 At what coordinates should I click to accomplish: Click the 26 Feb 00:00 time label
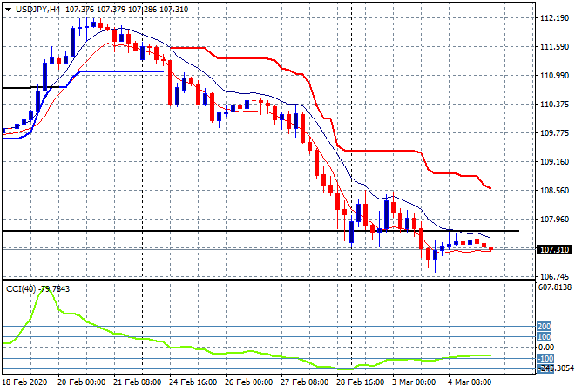(x=248, y=382)
